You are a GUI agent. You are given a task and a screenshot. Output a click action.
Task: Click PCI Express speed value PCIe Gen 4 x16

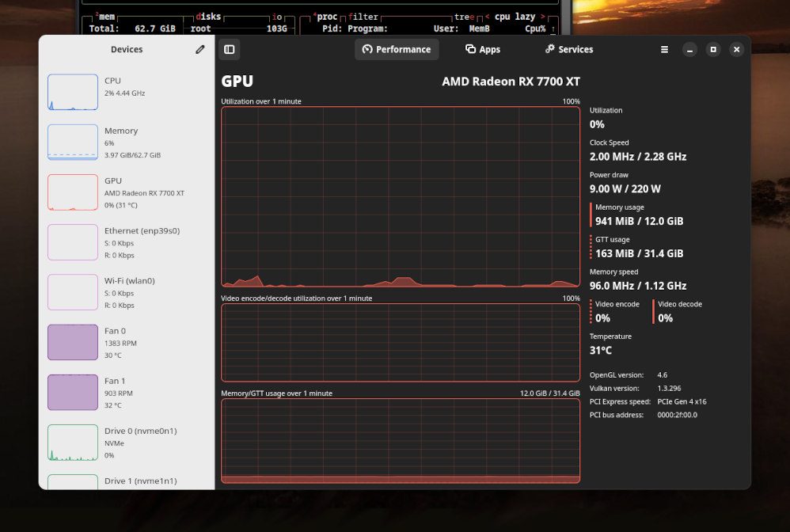click(x=682, y=401)
